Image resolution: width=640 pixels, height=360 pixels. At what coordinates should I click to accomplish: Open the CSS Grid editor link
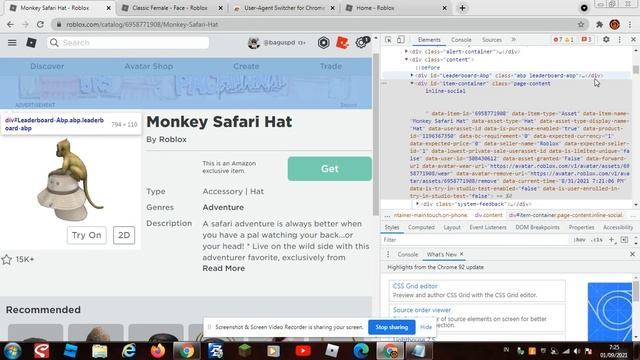coord(415,286)
